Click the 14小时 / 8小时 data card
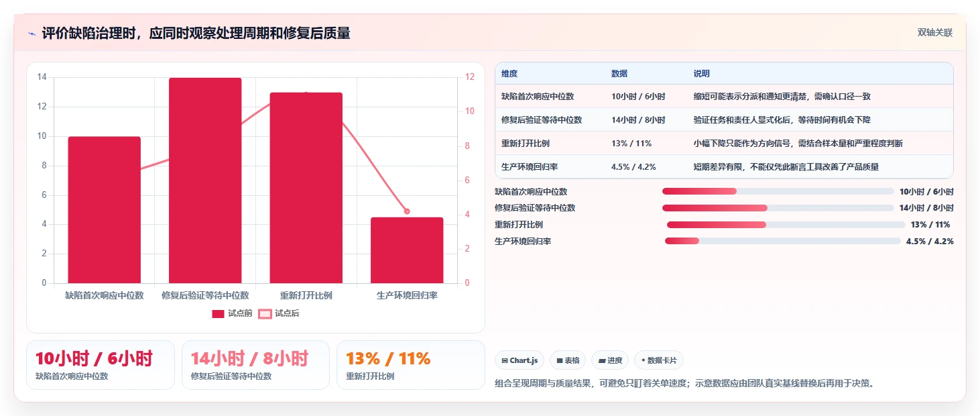This screenshot has height=416, width=980. click(255, 365)
